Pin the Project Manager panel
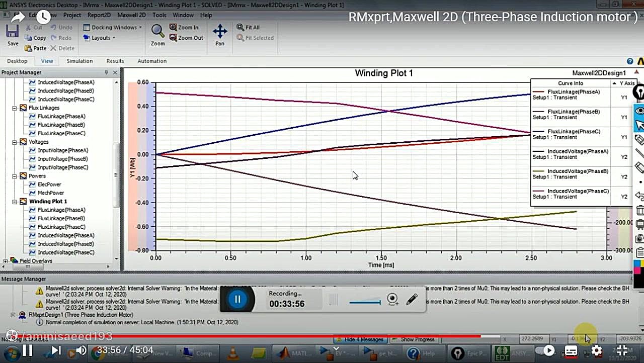Image resolution: width=644 pixels, height=363 pixels. 106,72
